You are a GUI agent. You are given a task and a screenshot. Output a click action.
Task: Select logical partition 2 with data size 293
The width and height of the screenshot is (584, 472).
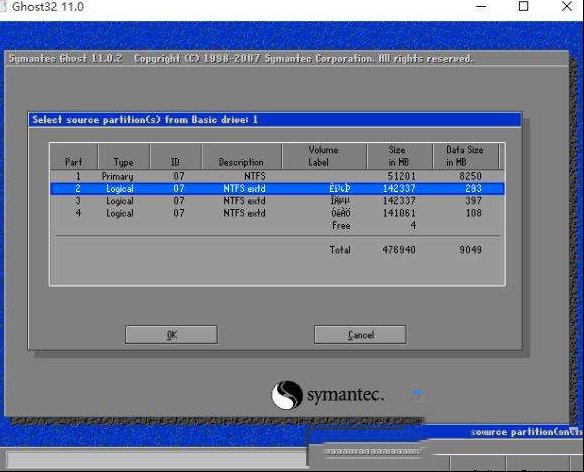pyautogui.click(x=277, y=189)
